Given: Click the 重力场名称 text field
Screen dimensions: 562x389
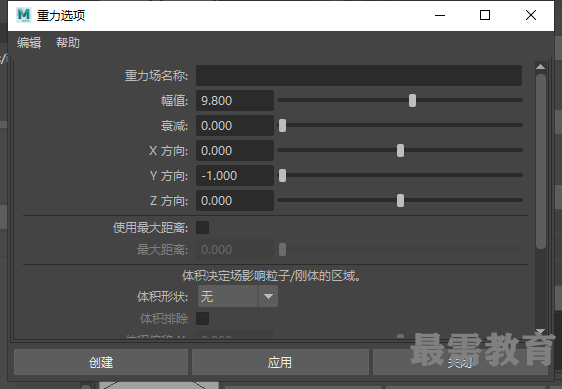Looking at the screenshot, I should [x=359, y=76].
